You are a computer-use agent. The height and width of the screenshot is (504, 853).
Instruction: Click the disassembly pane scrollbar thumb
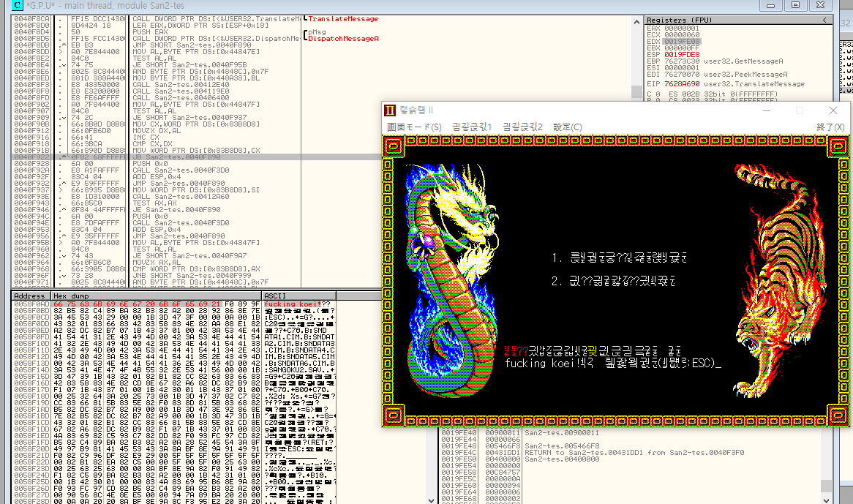636,91
